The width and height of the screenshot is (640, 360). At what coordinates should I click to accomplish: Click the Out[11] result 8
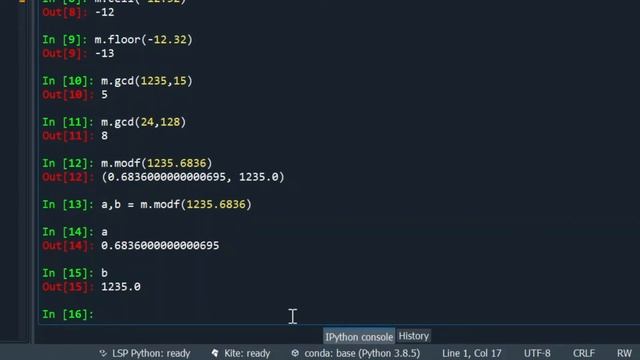coord(104,136)
